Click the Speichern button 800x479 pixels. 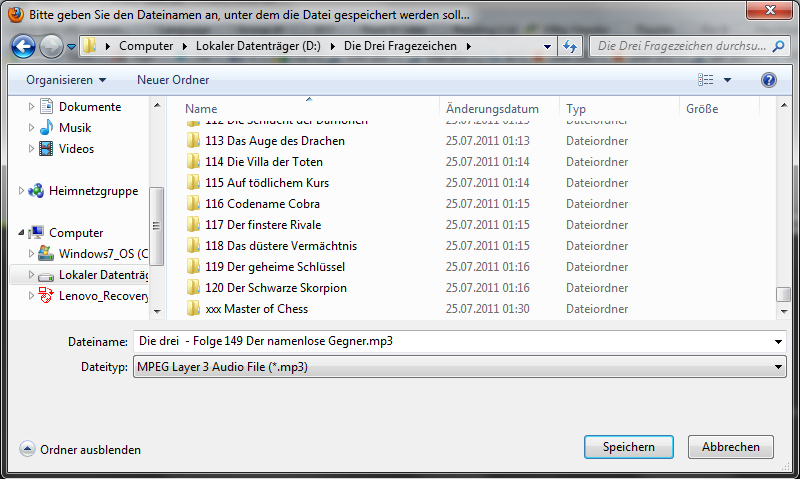tap(629, 447)
